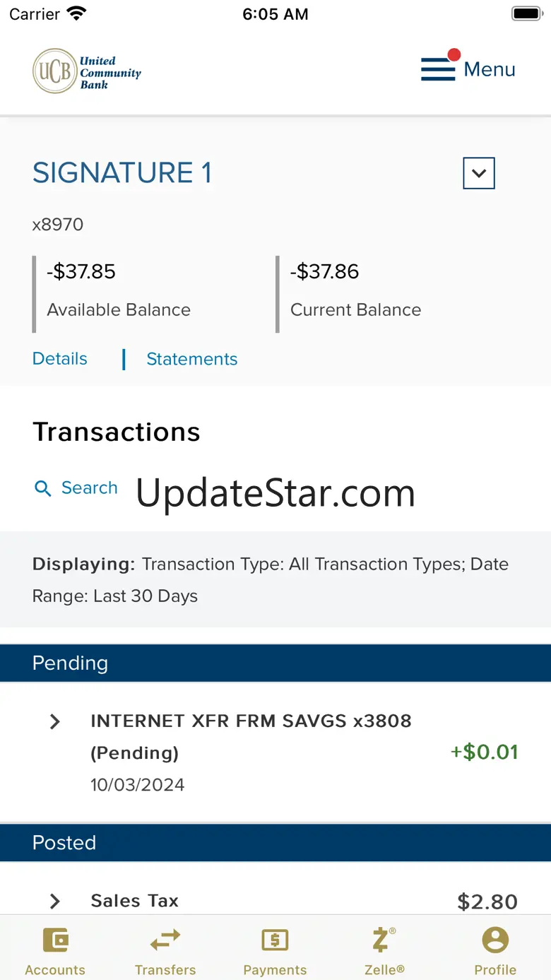
Task: Expand the Sales Tax transaction chevron
Action: (55, 901)
